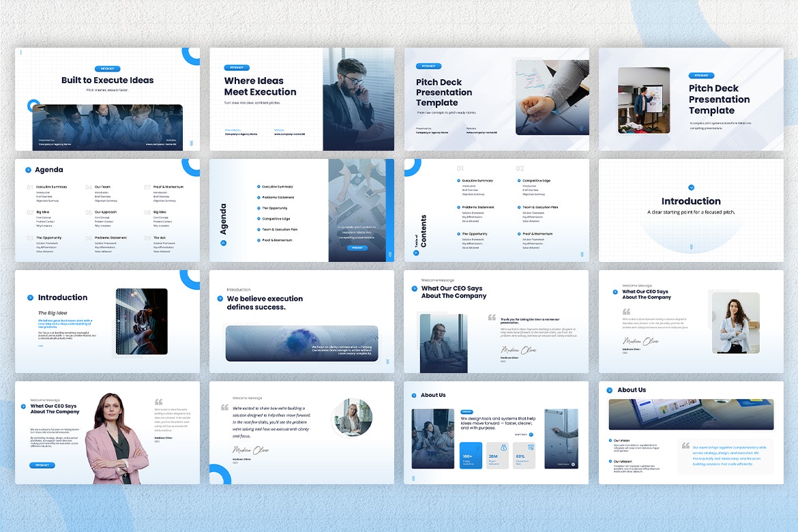Click the calendar icon on 80% Conversion Rate card

[x=531, y=447]
